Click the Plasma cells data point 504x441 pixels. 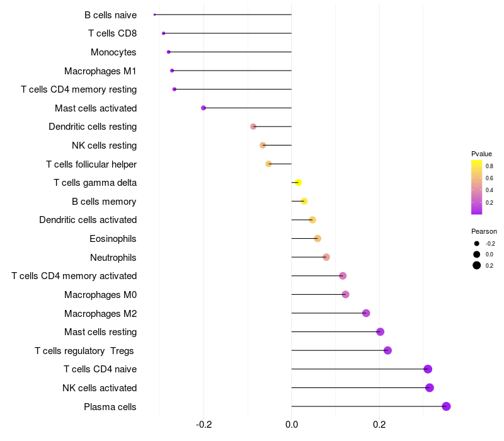click(x=446, y=406)
